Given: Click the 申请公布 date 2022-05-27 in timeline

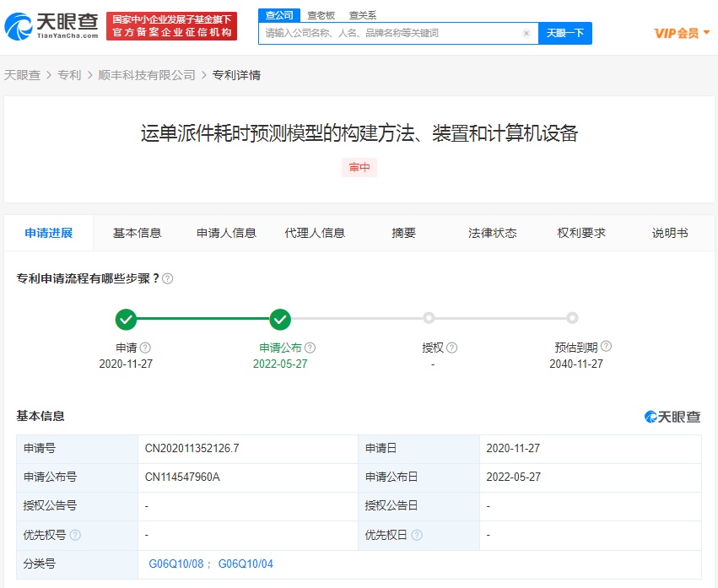Looking at the screenshot, I should pyautogui.click(x=280, y=364).
